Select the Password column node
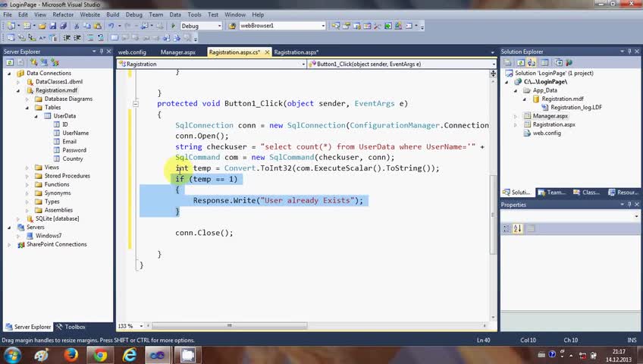This screenshot has height=364, width=643. (74, 150)
